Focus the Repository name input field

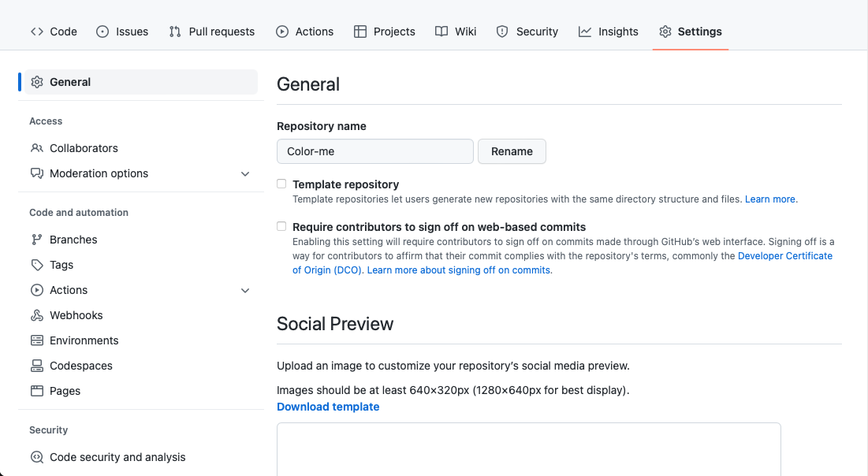click(375, 151)
